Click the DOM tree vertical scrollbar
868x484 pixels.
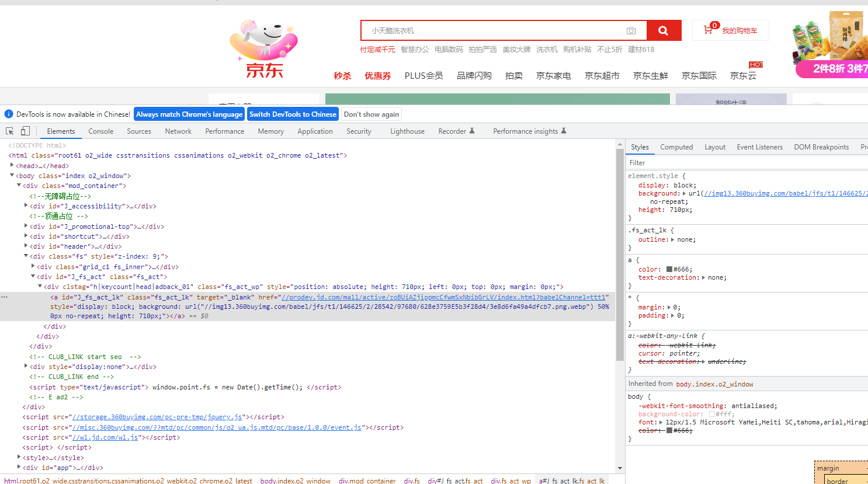pyautogui.click(x=620, y=255)
